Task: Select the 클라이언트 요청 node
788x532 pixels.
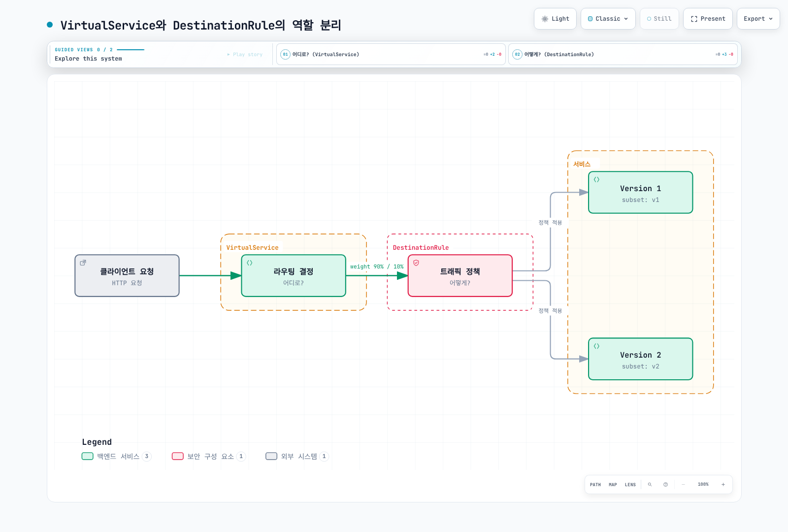Action: tap(127, 276)
